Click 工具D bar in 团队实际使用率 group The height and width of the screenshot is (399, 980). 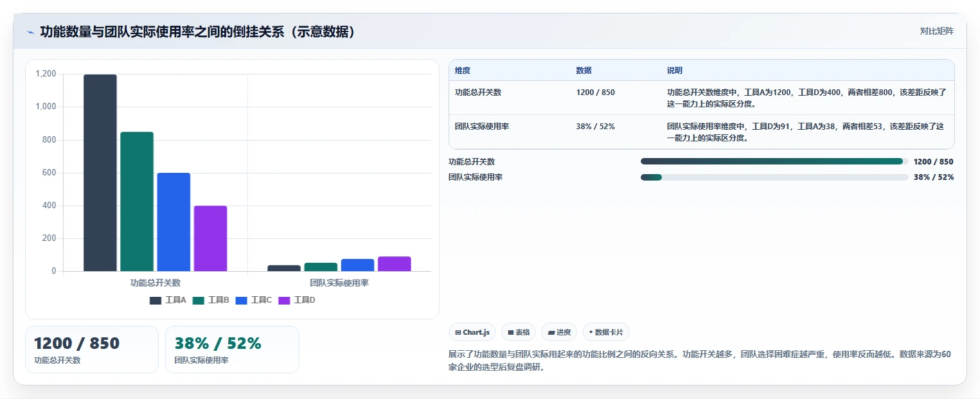tap(395, 264)
